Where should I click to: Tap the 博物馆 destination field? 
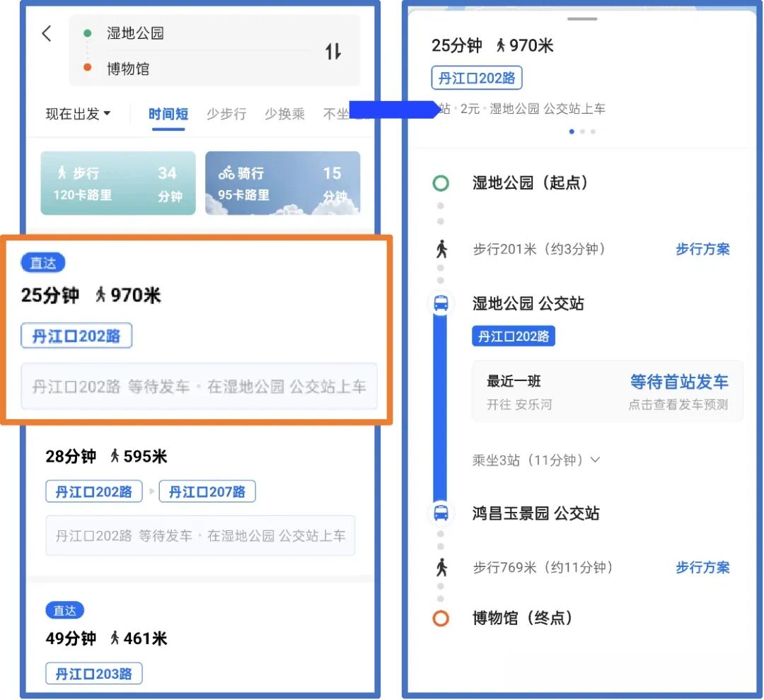coord(128,69)
